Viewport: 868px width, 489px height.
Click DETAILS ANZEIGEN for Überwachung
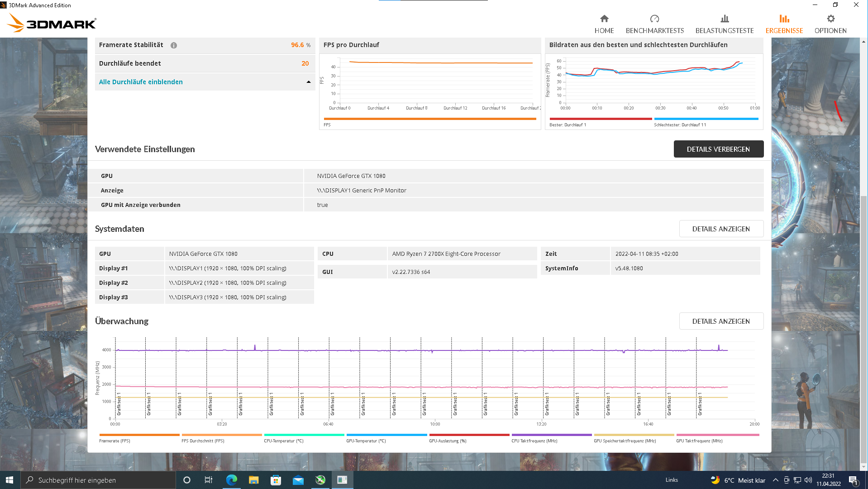(x=721, y=321)
